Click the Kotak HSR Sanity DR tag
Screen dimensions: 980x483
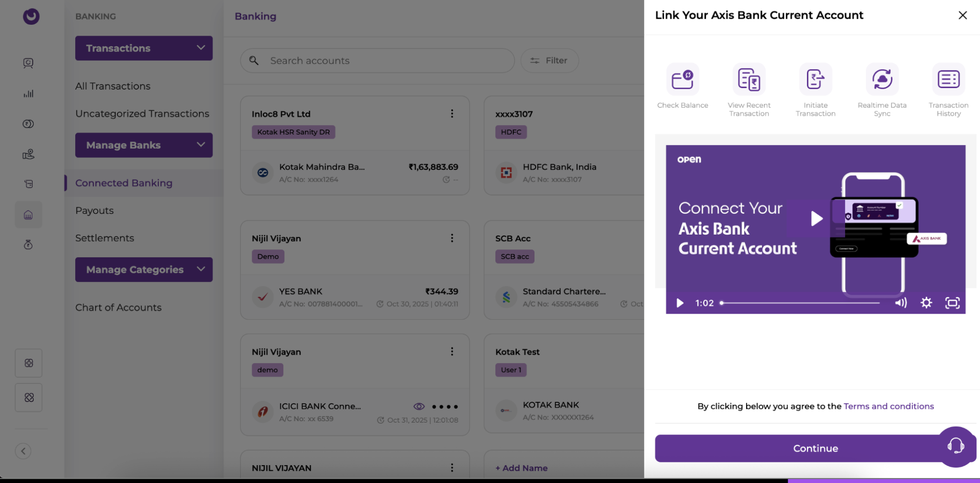click(x=294, y=132)
